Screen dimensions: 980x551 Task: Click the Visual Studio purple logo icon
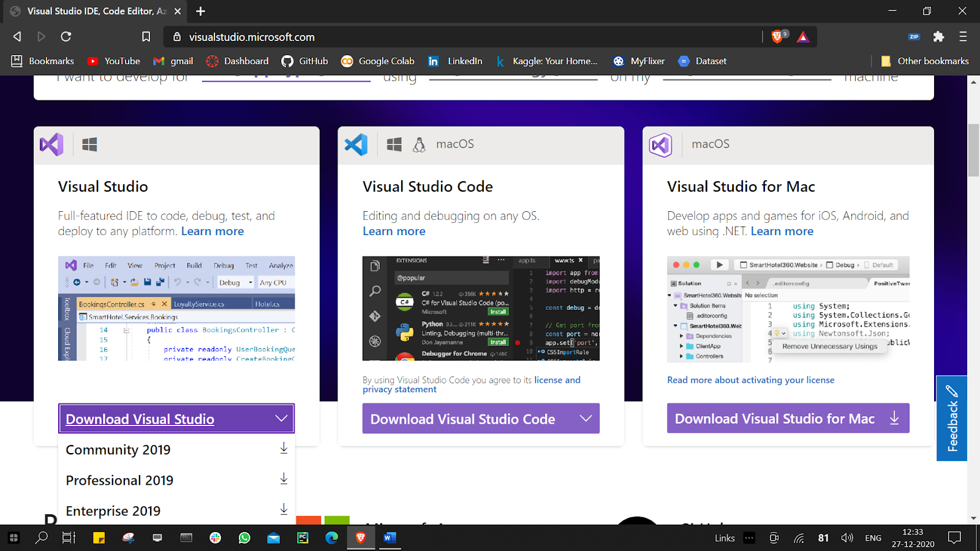51,144
